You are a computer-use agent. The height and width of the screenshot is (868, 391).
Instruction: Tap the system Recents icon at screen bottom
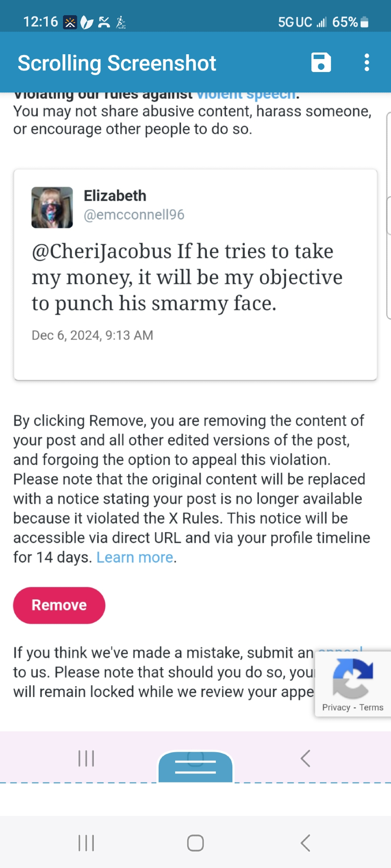click(86, 843)
